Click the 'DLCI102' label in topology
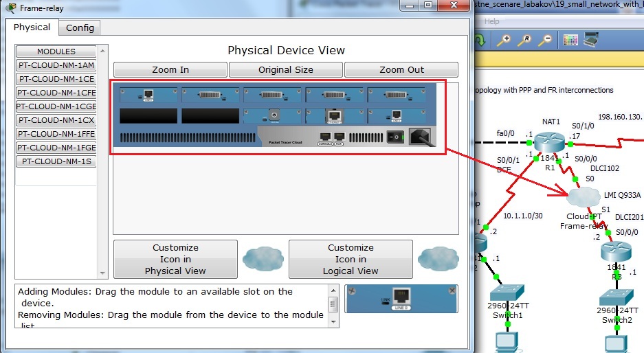Viewport: 644px width, 353px height. coord(605,168)
